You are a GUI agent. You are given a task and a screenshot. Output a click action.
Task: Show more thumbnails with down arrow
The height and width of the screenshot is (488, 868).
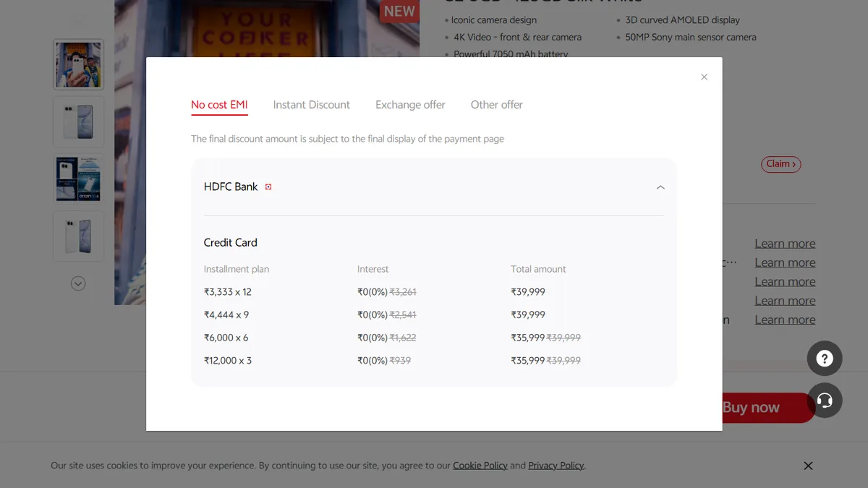[78, 283]
